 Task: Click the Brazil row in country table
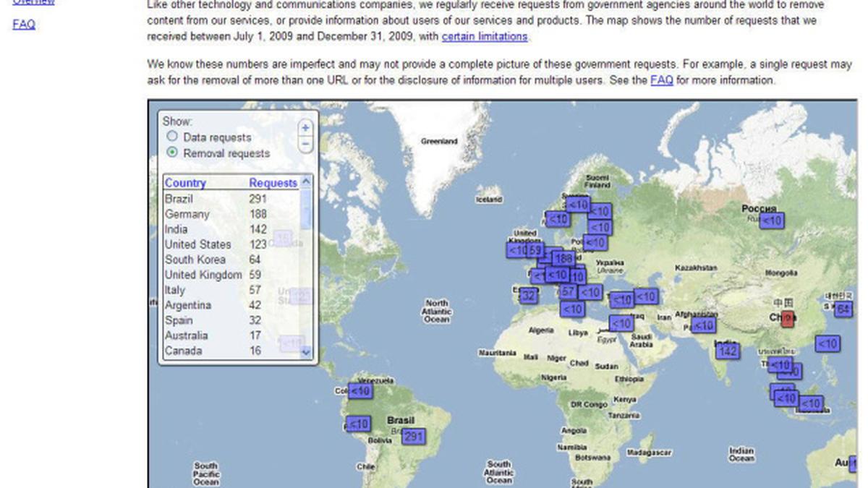click(179, 199)
